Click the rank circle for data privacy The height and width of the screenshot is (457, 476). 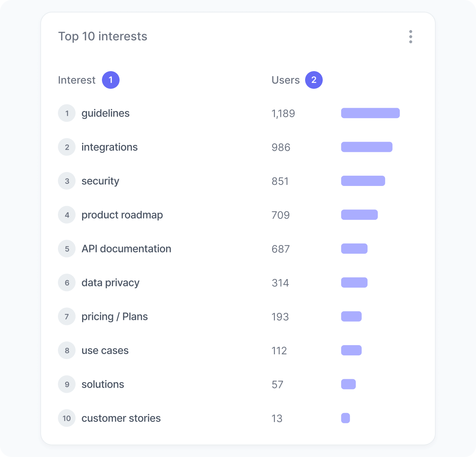[x=67, y=282]
